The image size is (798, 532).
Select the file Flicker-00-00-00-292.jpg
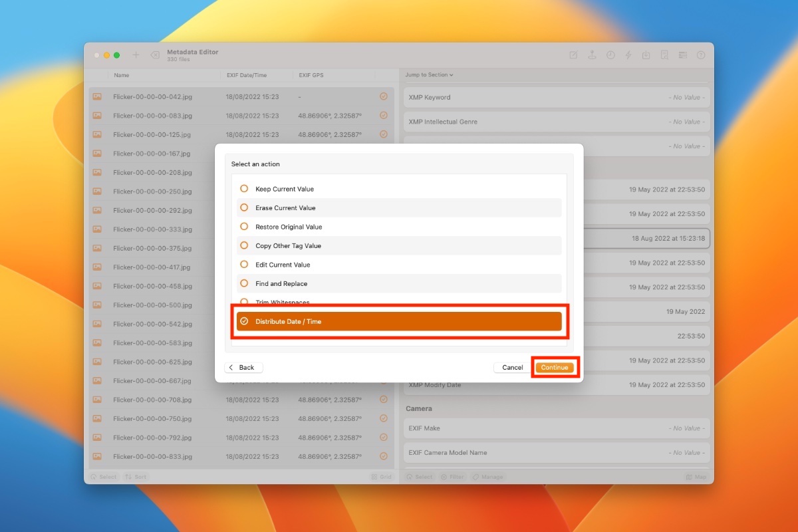(x=152, y=210)
